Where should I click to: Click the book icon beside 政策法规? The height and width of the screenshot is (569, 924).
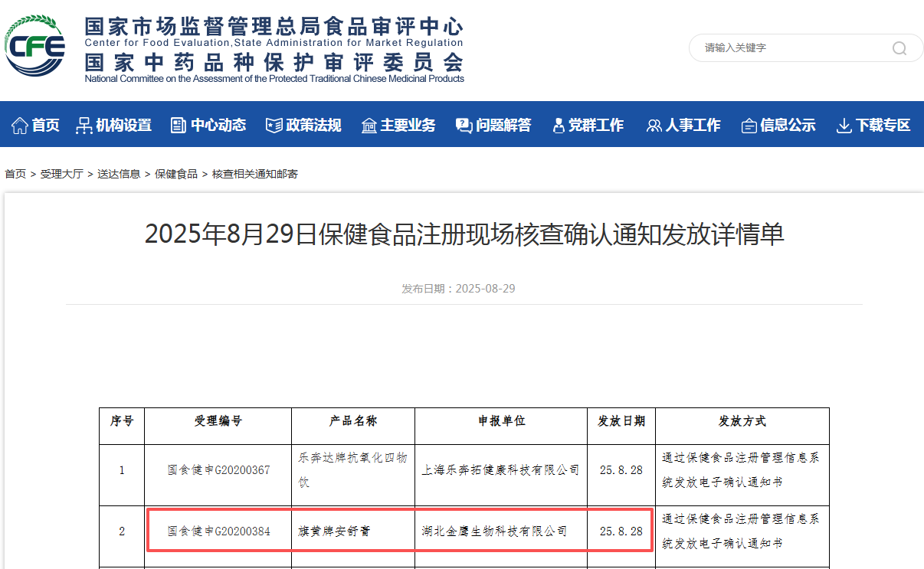tap(274, 126)
